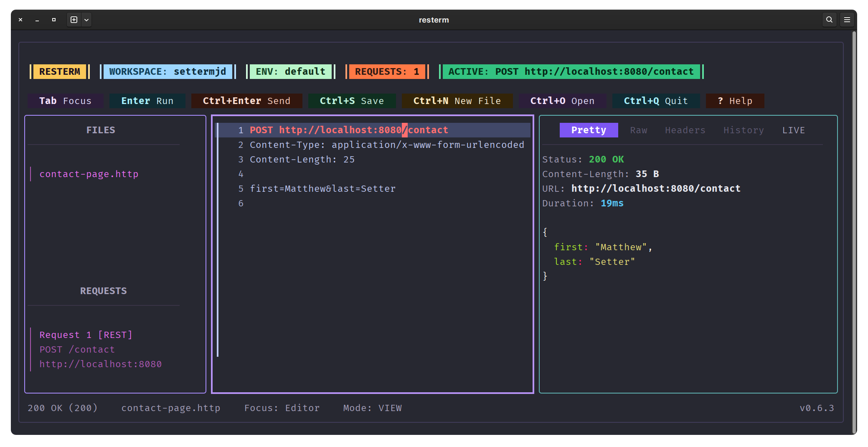
Task: Select Request 1 [REST] in requests list
Action: (86, 335)
